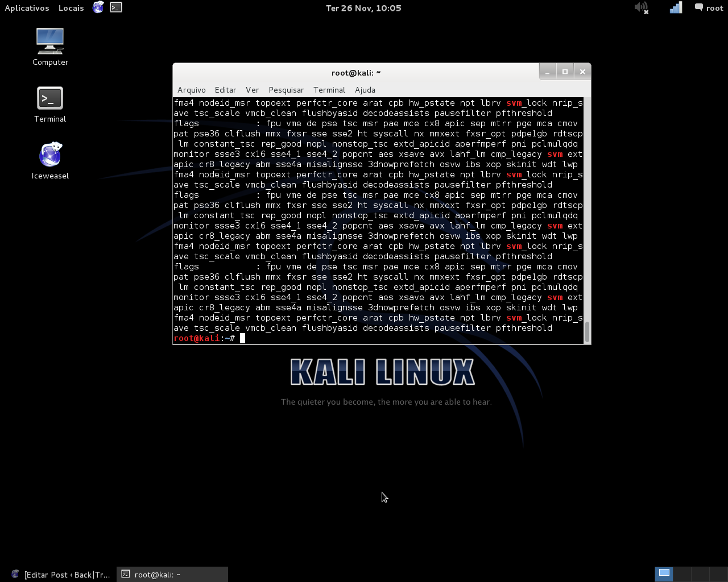Open the Iceweasel desktop icon

click(50, 160)
